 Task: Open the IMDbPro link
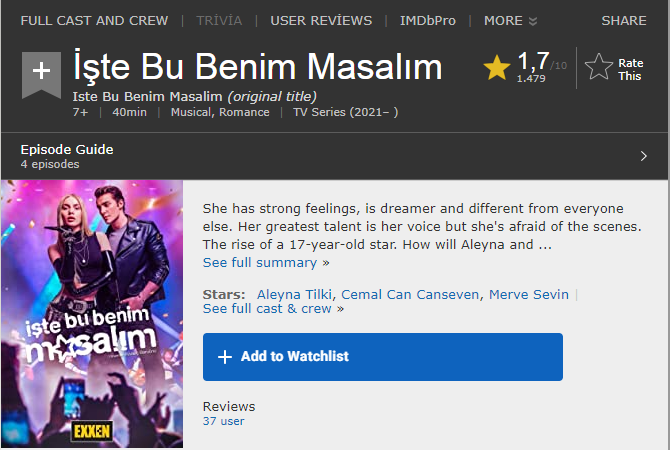click(427, 20)
